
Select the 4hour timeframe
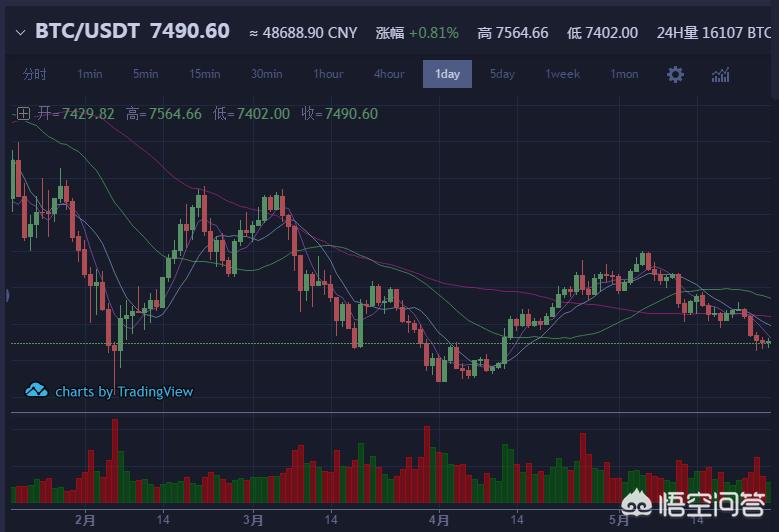389,75
